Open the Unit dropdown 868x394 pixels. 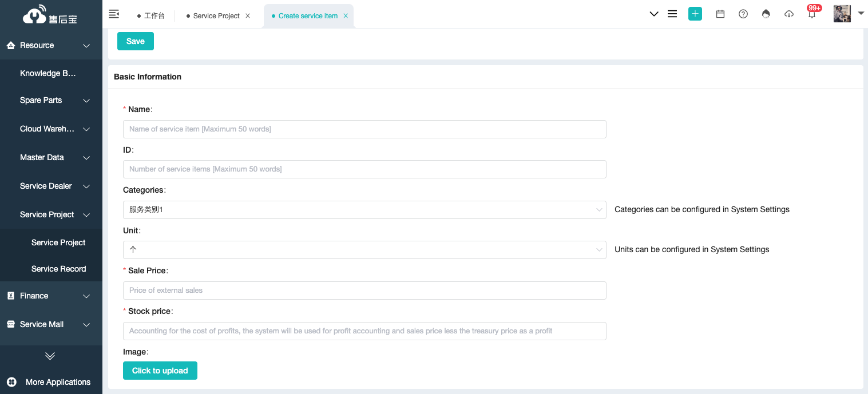click(364, 250)
